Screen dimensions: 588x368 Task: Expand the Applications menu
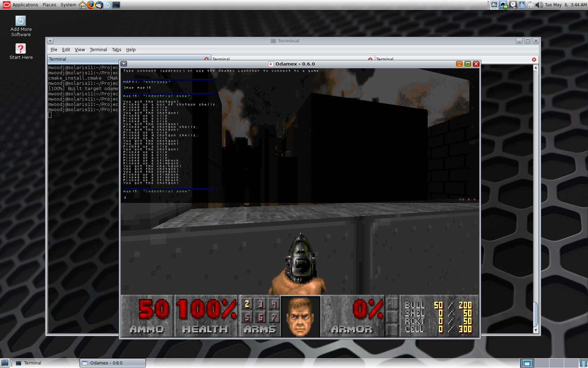25,5
